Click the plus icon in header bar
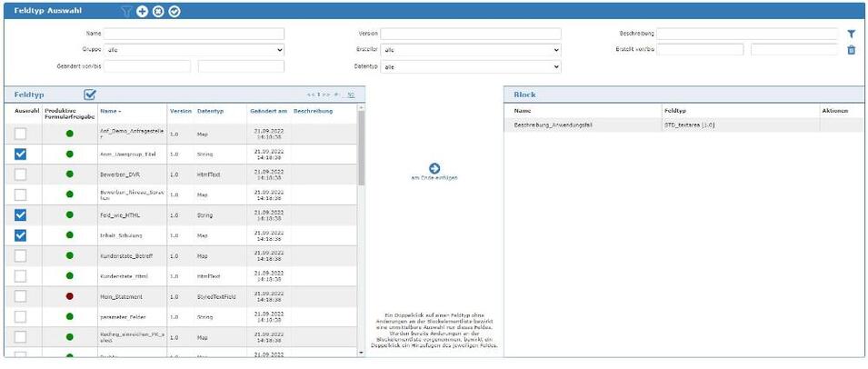Screen dimensions: 868x369 pos(142,11)
